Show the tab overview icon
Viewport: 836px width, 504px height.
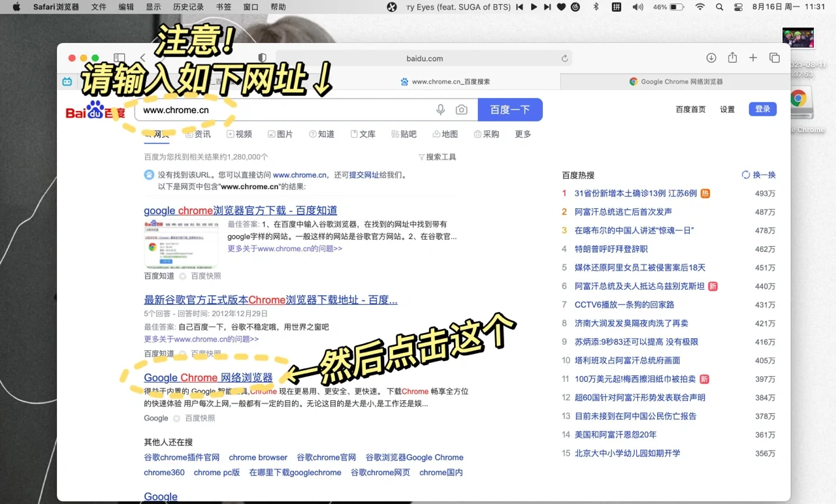pyautogui.click(x=775, y=58)
